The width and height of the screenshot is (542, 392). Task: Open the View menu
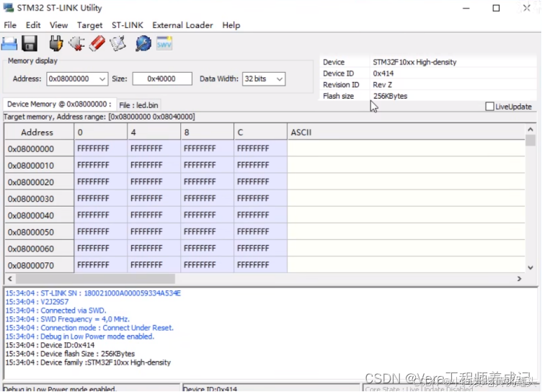58,25
